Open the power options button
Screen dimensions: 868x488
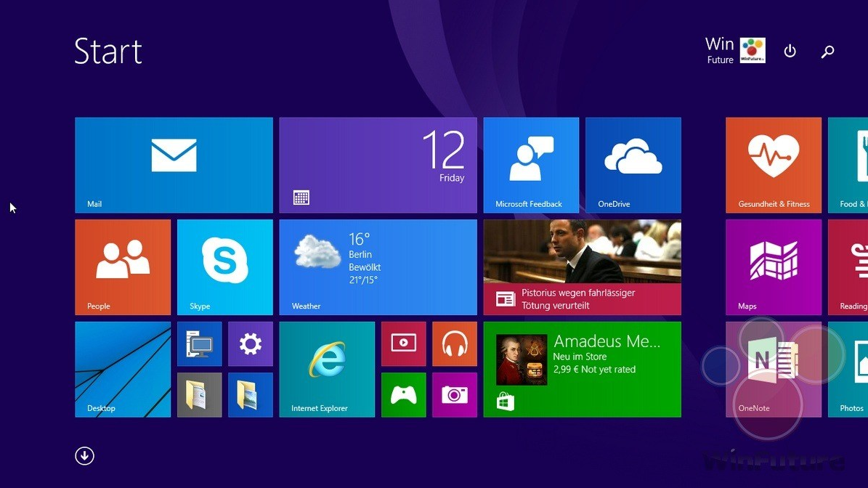790,52
